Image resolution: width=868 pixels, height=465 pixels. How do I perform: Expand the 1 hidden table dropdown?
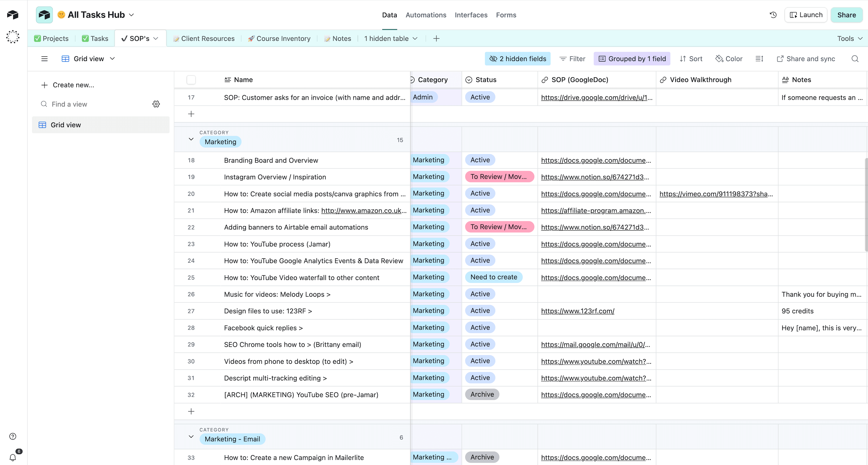click(x=391, y=38)
